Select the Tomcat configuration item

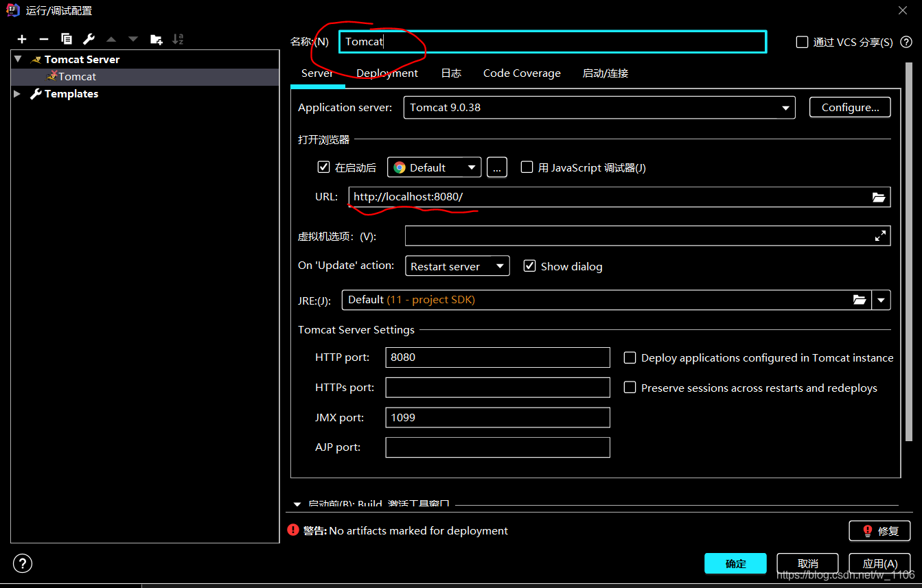point(145,77)
